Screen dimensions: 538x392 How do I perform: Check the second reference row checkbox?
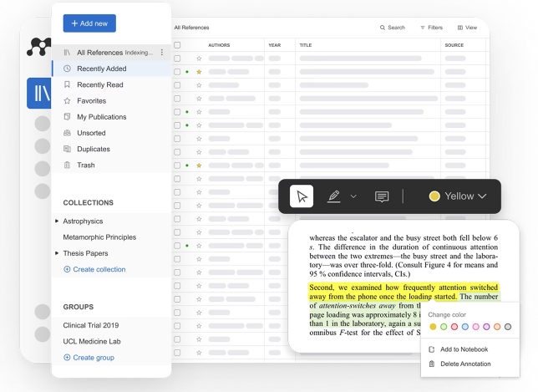[177, 72]
